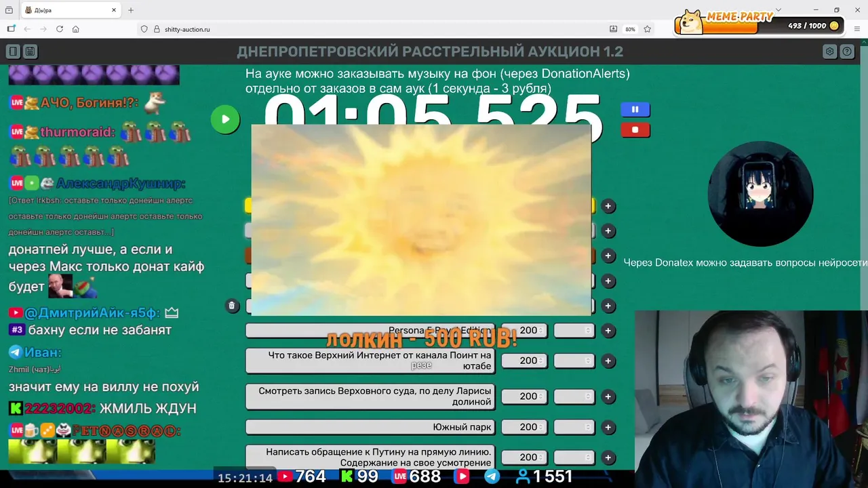Focus empty add-amount field of Persona 5 row
Screen dimensions: 868x488
coord(574,330)
